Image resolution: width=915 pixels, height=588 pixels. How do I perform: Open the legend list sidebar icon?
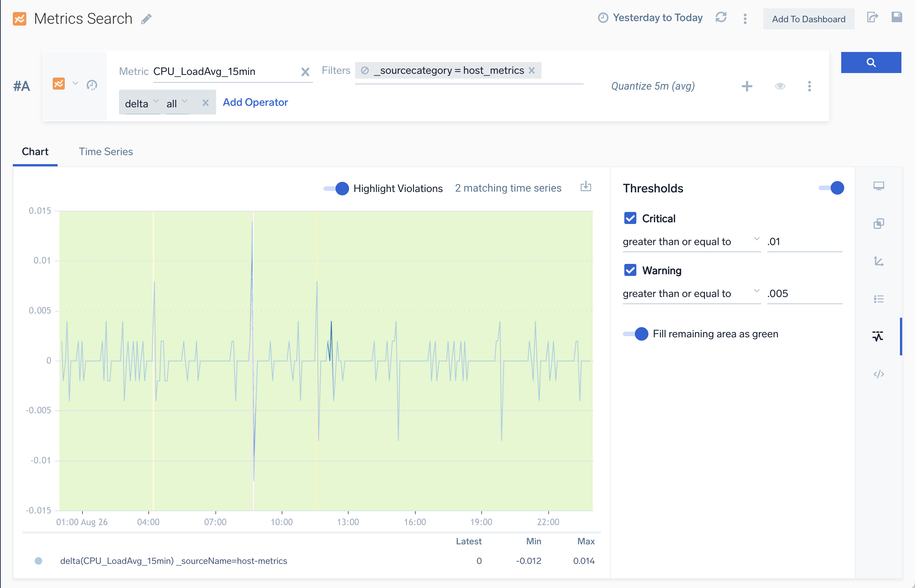point(878,299)
